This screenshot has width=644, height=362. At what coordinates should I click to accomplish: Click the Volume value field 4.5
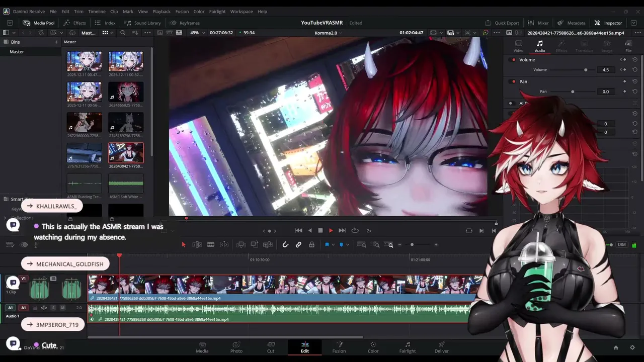(x=606, y=70)
